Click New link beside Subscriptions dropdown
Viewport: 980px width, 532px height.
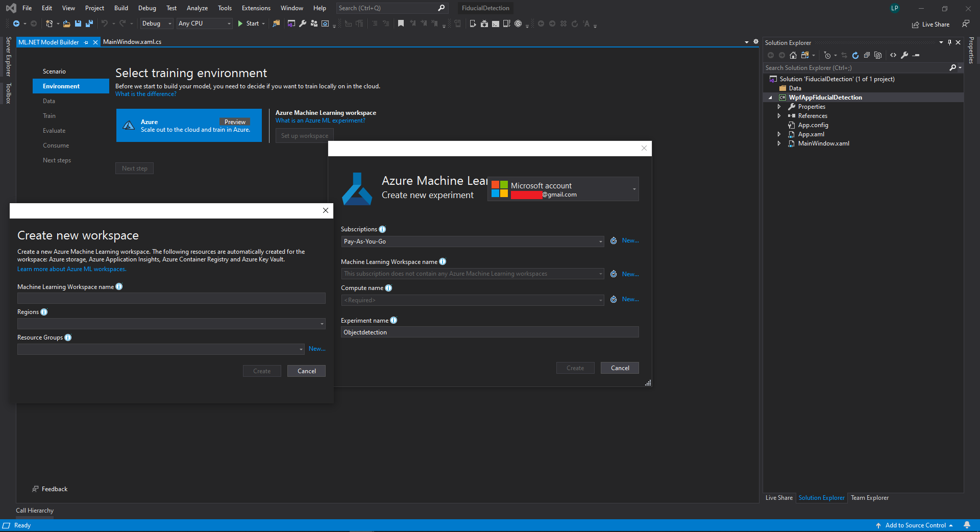click(x=630, y=240)
